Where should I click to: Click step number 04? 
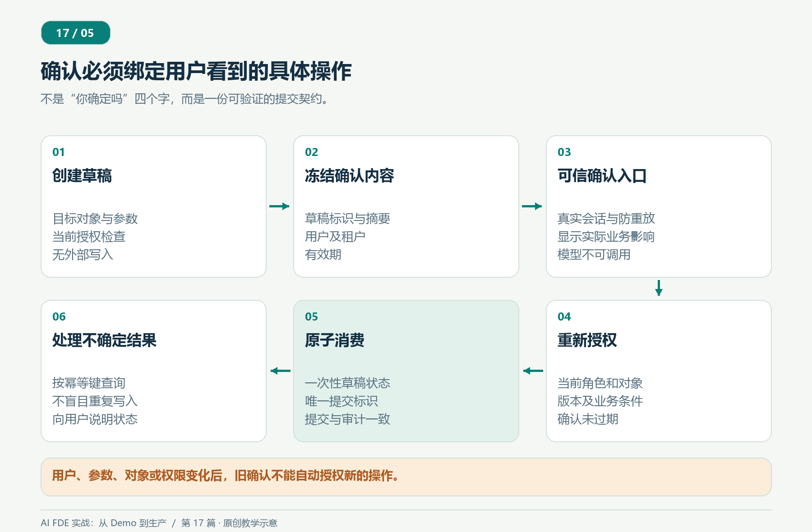point(564,316)
